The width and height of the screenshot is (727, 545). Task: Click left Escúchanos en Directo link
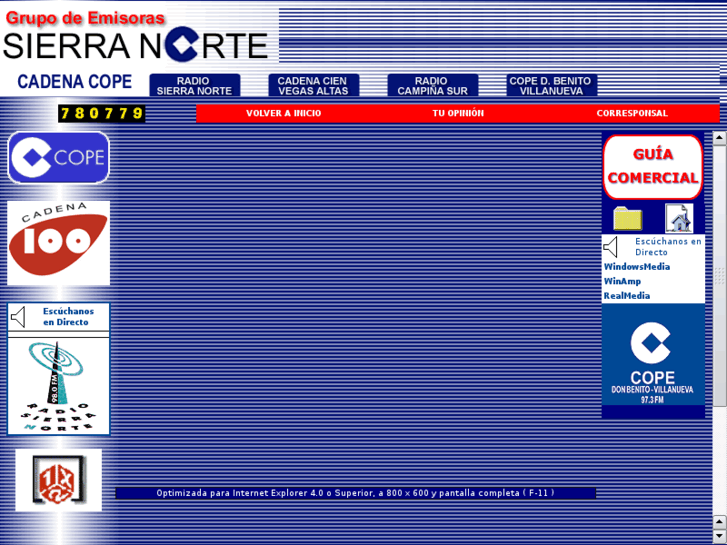(68, 316)
